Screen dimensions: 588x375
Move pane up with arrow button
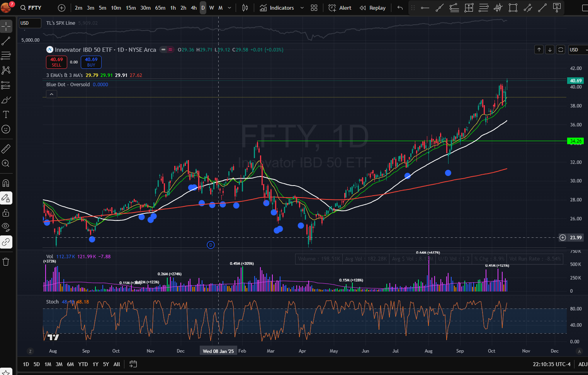539,49
